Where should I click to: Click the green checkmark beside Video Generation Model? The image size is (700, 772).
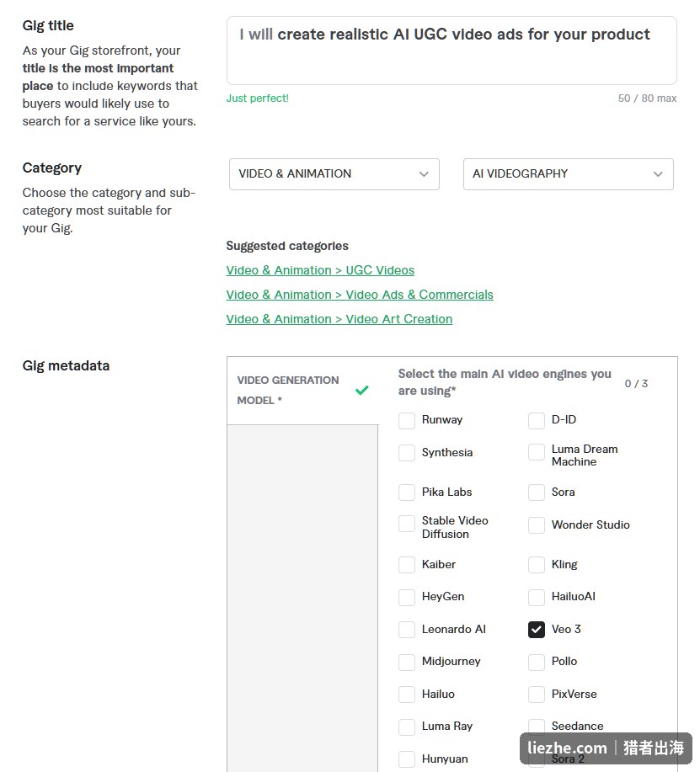pos(361,391)
